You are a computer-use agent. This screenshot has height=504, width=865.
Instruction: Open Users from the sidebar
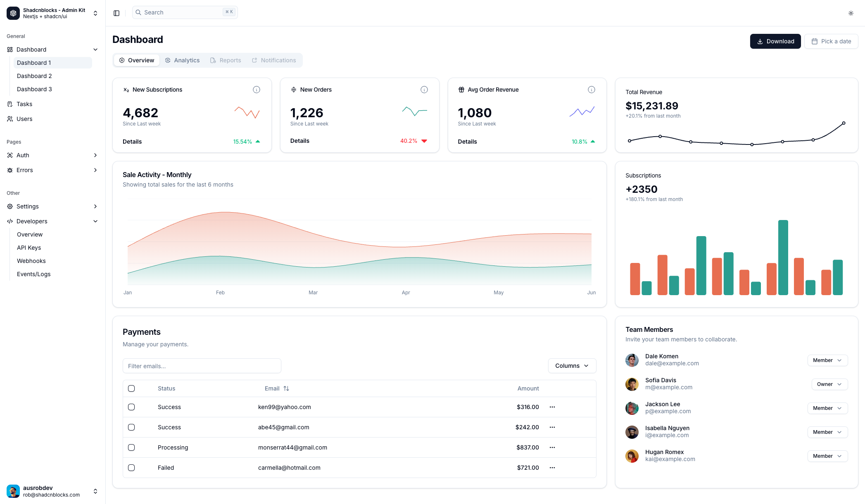coord(24,119)
